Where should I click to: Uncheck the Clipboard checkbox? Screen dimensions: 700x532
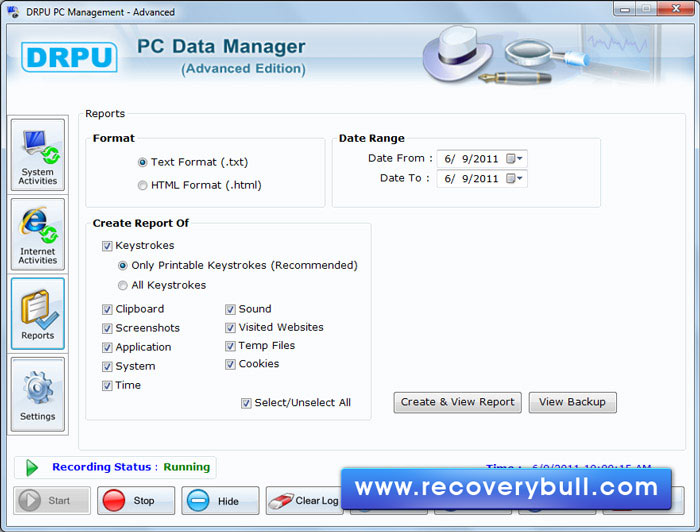(107, 309)
